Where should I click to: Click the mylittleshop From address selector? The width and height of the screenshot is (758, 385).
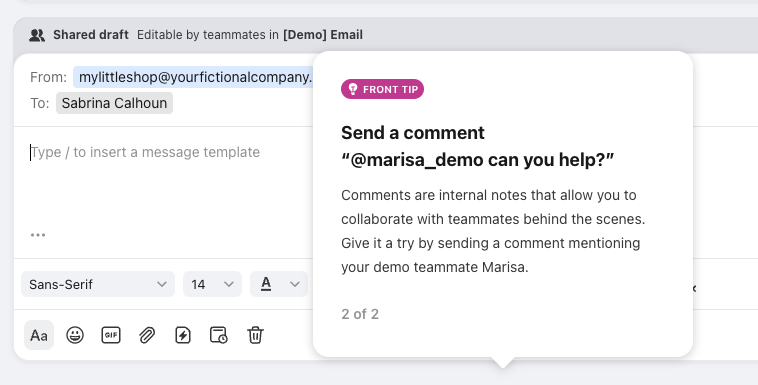pyautogui.click(x=193, y=77)
